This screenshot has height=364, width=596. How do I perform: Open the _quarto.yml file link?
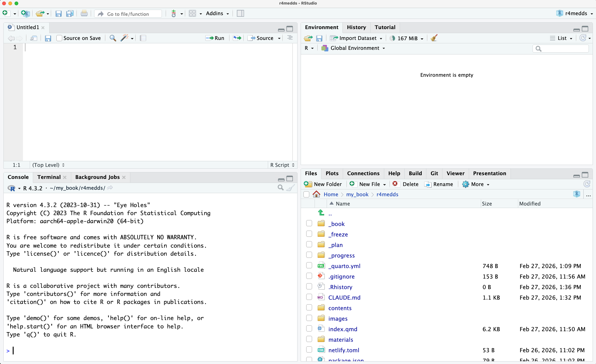344,266
